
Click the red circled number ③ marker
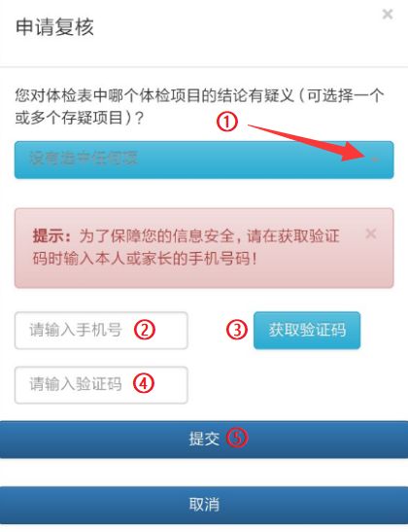237,330
